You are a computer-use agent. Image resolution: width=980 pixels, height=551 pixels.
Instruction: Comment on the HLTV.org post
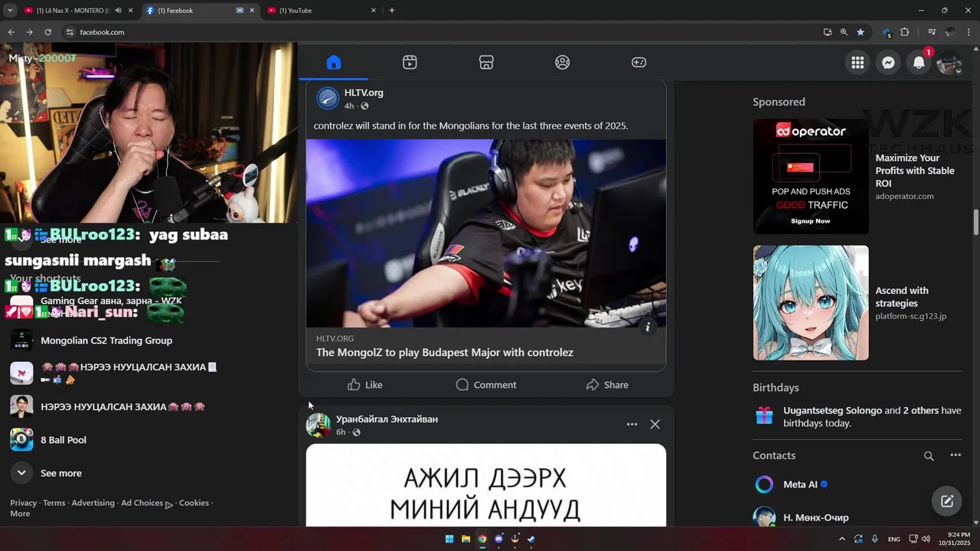click(x=486, y=385)
